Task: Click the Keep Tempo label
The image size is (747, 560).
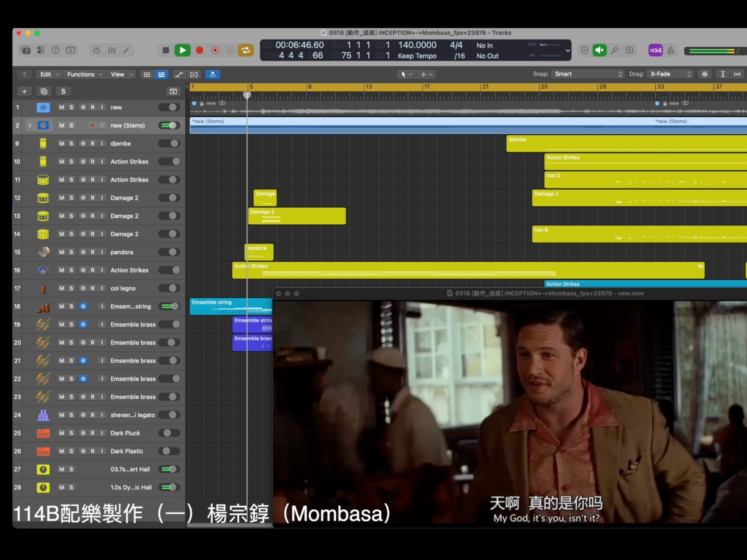Action: (417, 56)
